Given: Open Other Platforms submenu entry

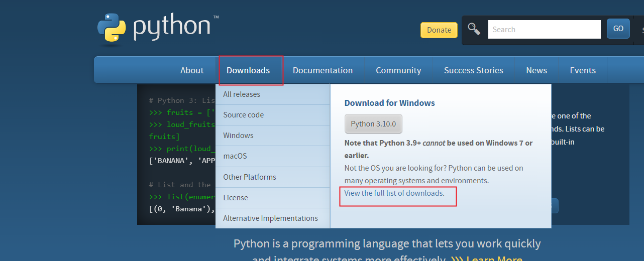Looking at the screenshot, I should click(x=250, y=177).
